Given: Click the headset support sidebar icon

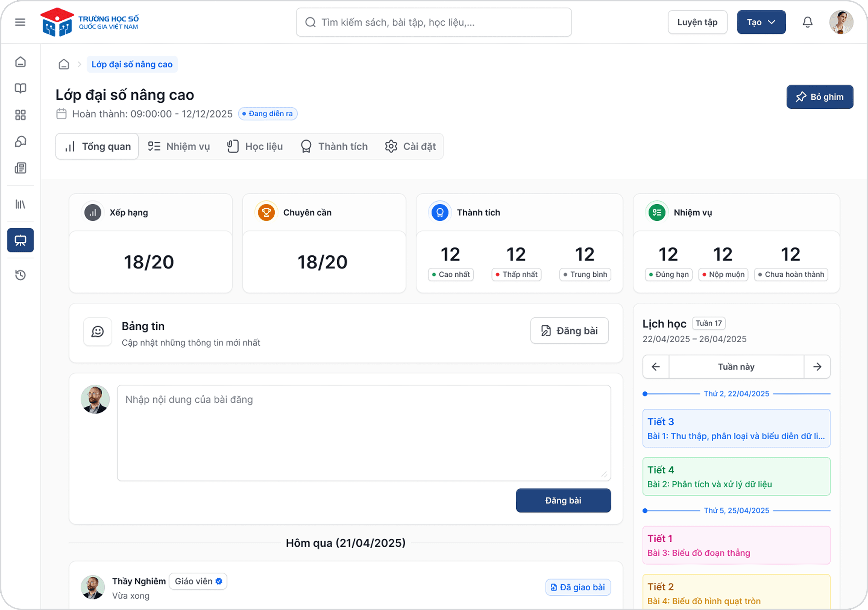Looking at the screenshot, I should pyautogui.click(x=20, y=142).
